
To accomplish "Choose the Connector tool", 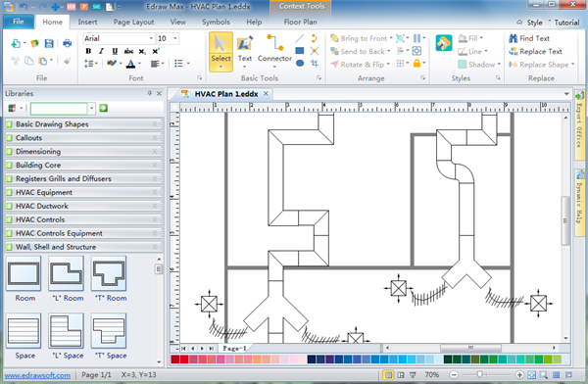I will (x=274, y=52).
